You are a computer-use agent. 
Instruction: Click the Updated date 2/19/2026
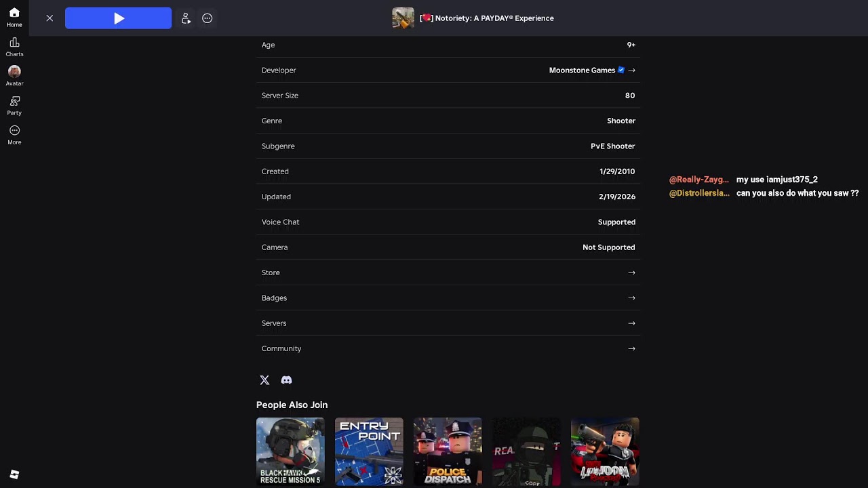click(x=617, y=197)
